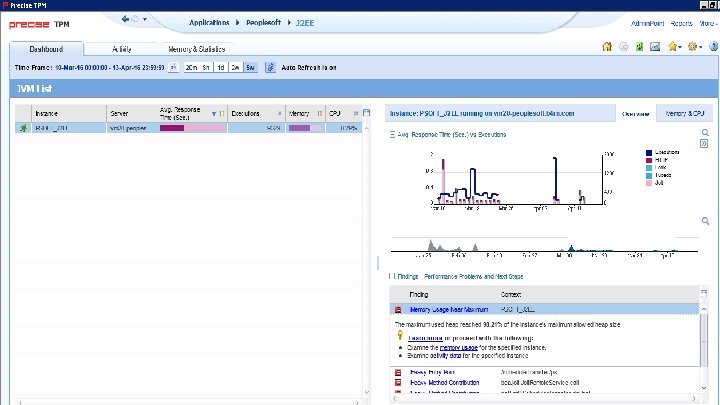Open the settings gear dropdown
This screenshot has width=720, height=405.
pyautogui.click(x=695, y=46)
